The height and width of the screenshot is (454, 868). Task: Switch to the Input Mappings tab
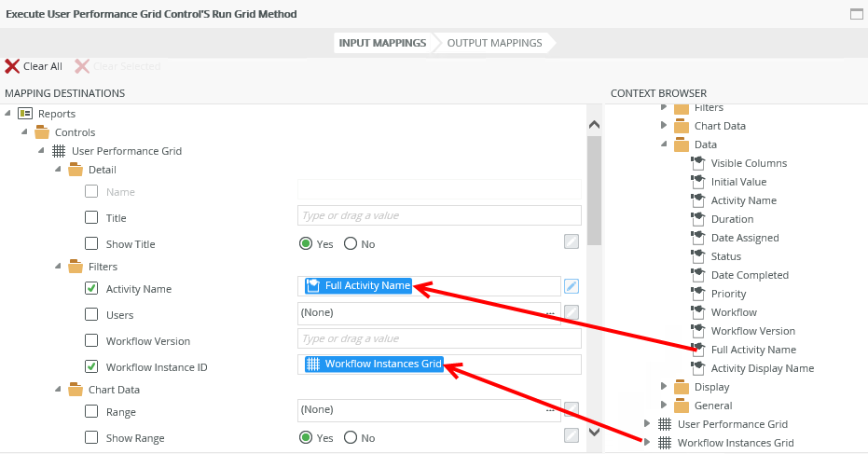pos(382,43)
